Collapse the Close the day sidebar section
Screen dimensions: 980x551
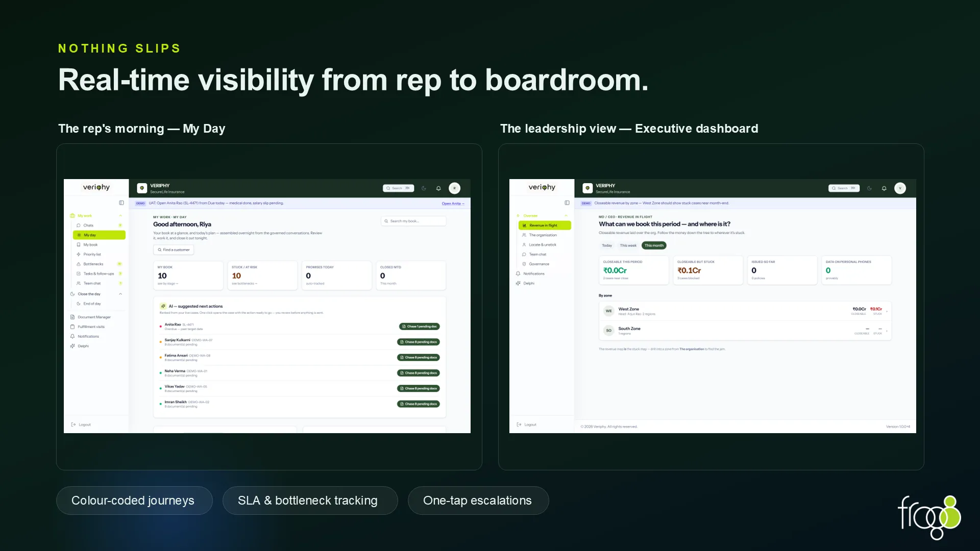click(x=120, y=294)
